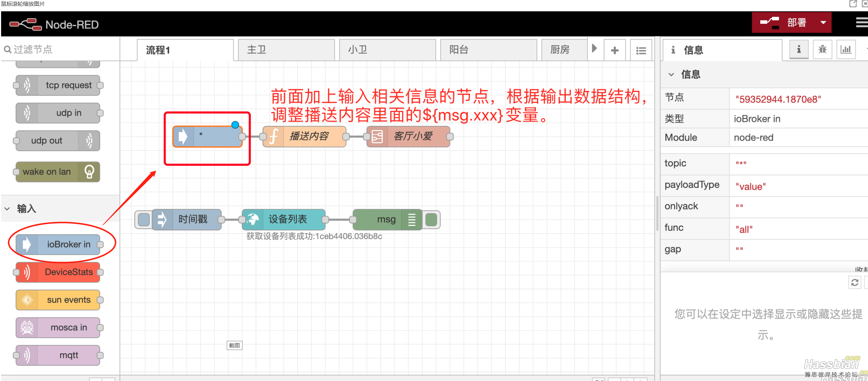Select the wake on lan palette node

[x=58, y=172]
